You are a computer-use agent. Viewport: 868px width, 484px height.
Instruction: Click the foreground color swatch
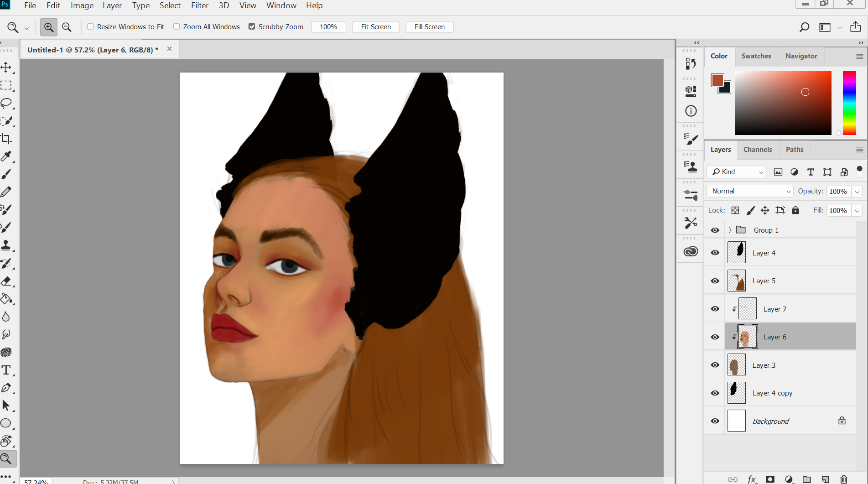[x=717, y=80]
